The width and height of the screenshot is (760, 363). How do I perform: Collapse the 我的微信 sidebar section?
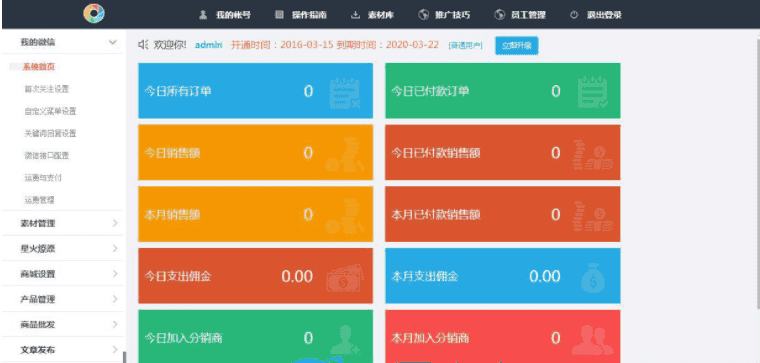(113, 43)
